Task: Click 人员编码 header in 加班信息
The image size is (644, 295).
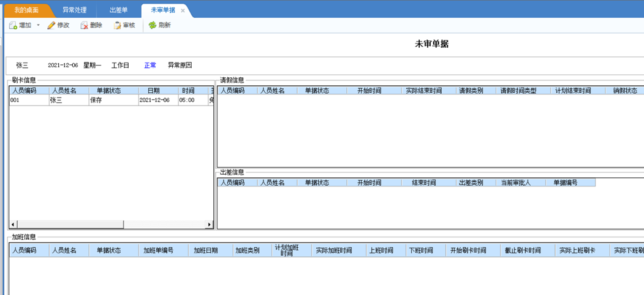Action: coord(29,250)
